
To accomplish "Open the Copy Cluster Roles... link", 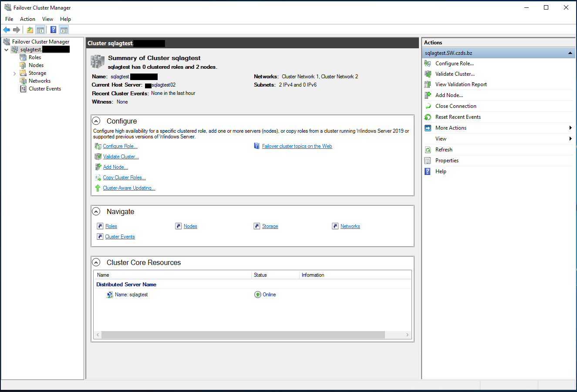I will (x=124, y=178).
